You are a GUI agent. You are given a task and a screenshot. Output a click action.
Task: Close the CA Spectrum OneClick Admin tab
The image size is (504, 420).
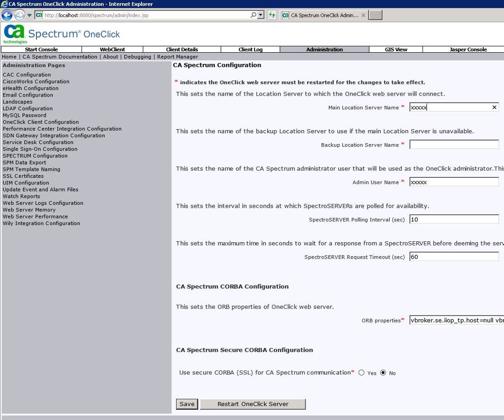(363, 15)
